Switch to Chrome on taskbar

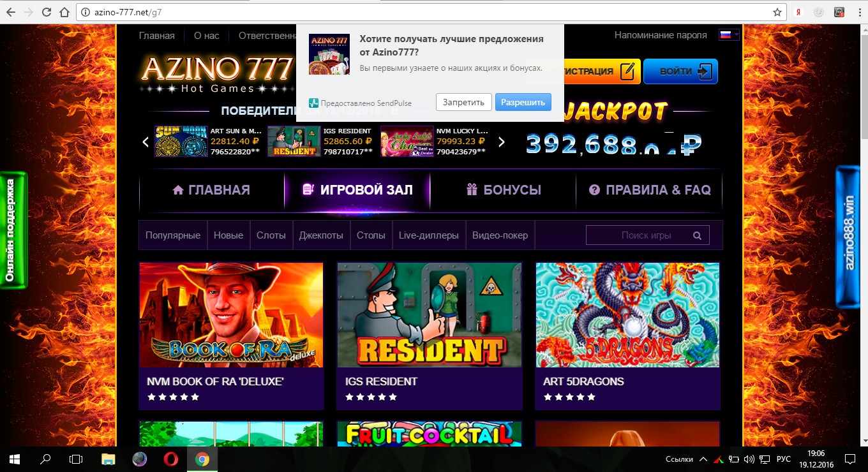tap(202, 459)
